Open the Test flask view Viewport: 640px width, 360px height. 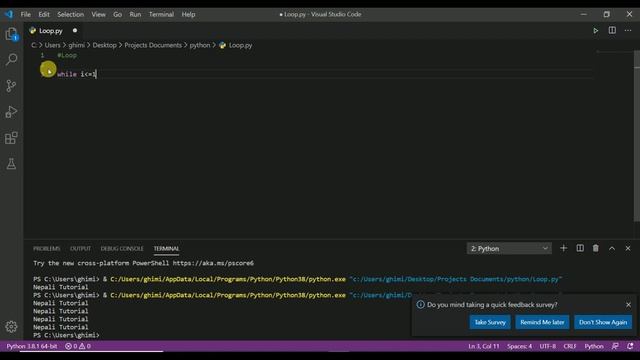point(11,164)
